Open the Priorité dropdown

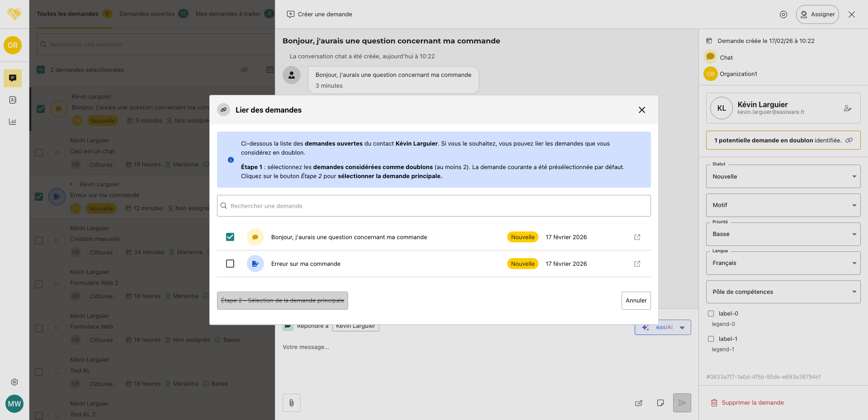click(783, 234)
